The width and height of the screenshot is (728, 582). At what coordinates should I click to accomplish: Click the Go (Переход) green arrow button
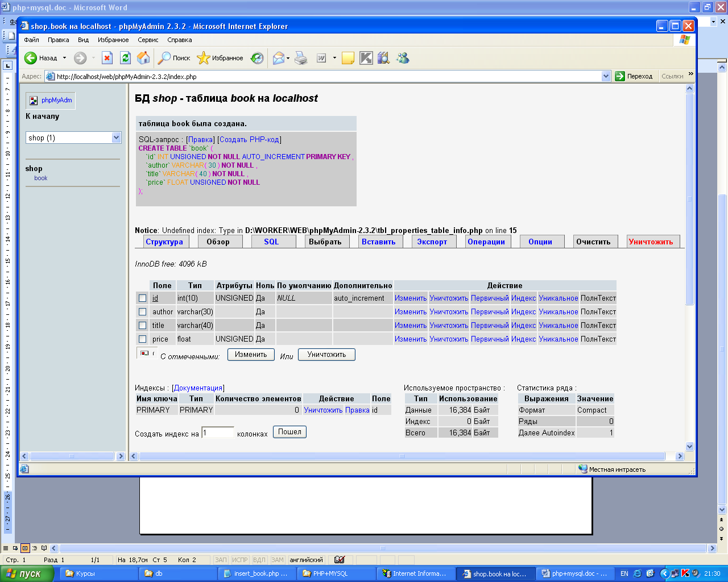point(620,76)
